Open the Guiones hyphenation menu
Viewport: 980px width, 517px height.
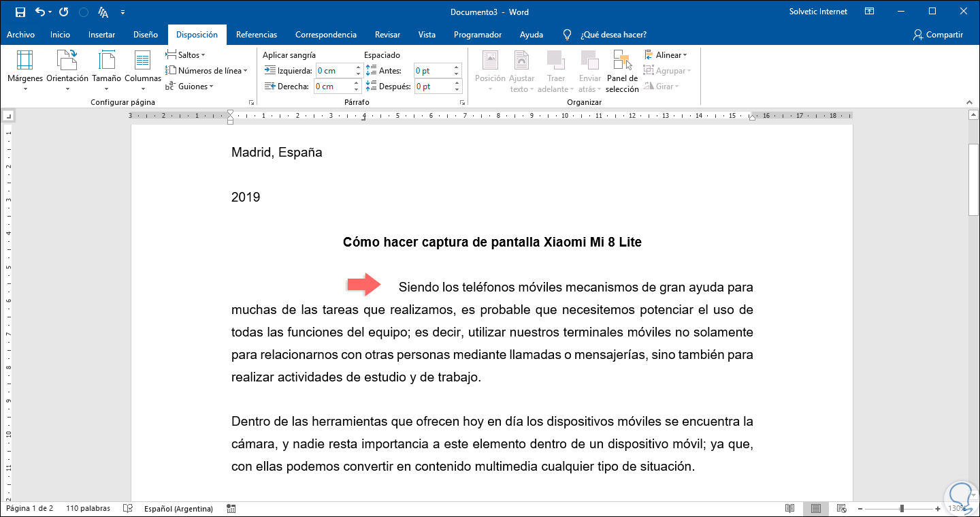tap(190, 87)
